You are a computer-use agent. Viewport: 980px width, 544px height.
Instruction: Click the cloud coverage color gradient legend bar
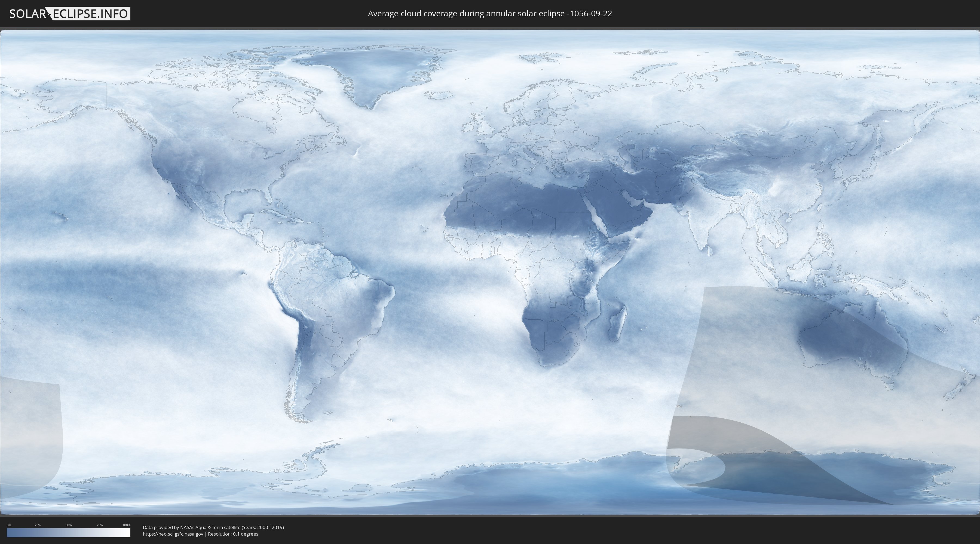pos(69,533)
